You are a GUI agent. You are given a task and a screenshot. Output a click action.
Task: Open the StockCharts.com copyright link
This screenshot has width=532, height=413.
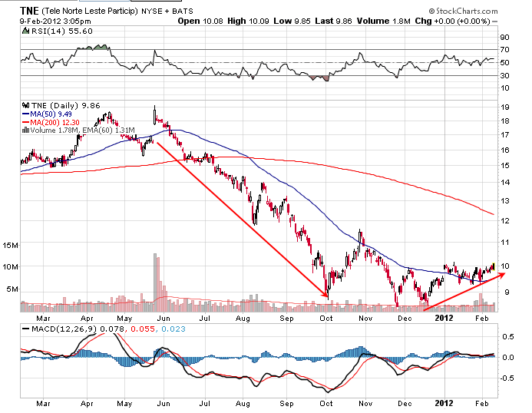[463, 12]
